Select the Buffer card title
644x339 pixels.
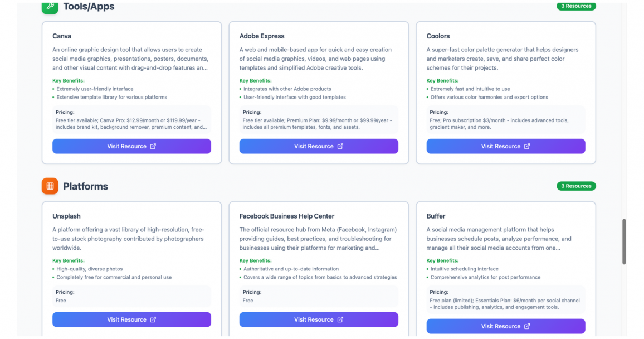click(436, 216)
